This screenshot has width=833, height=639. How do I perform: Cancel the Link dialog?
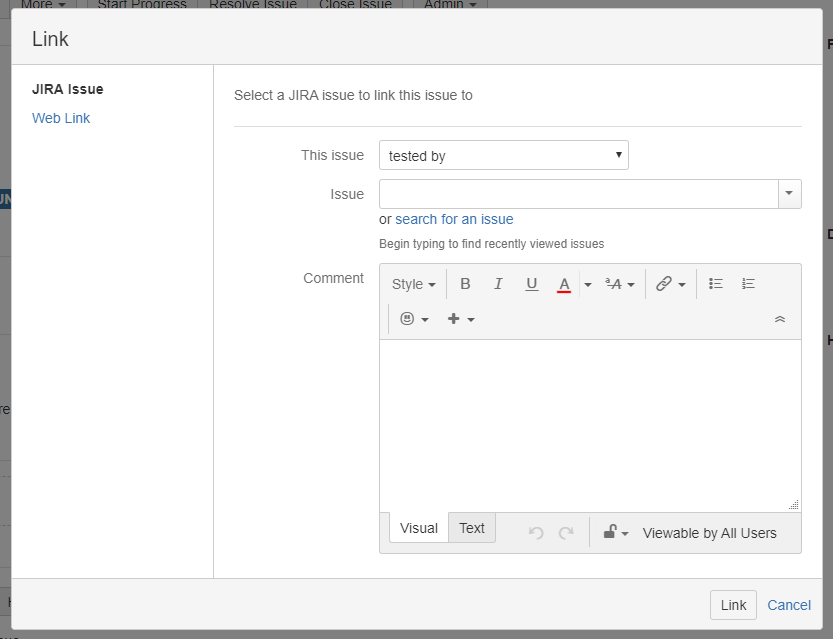coord(789,605)
